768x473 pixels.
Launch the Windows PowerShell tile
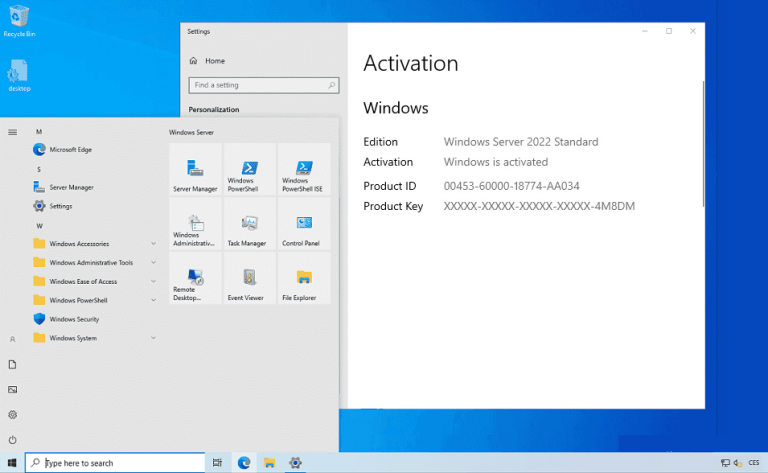click(250, 169)
